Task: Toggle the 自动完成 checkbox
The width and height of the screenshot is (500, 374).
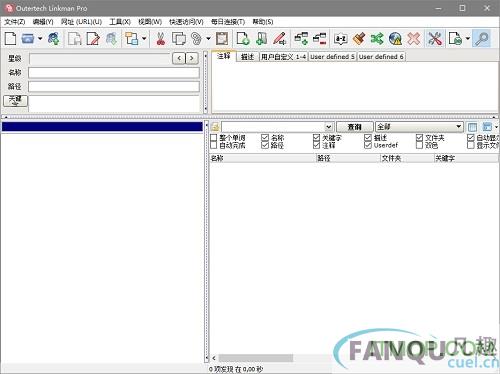Action: [214, 145]
